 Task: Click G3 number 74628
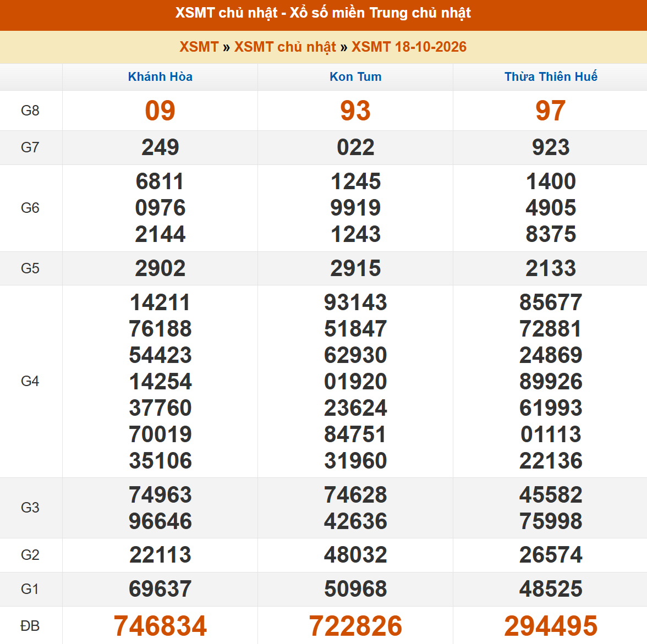pos(355,494)
